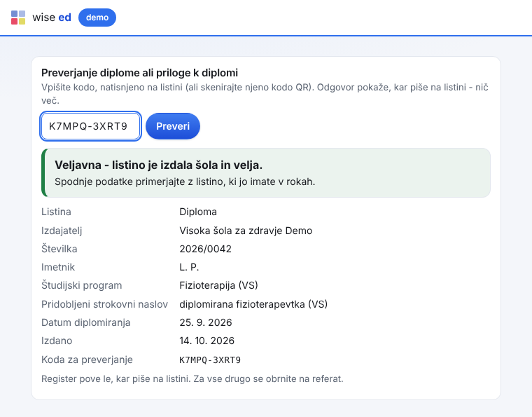Click the number value '2026/0042'
Screen dimensions: 532x417
tap(205, 249)
